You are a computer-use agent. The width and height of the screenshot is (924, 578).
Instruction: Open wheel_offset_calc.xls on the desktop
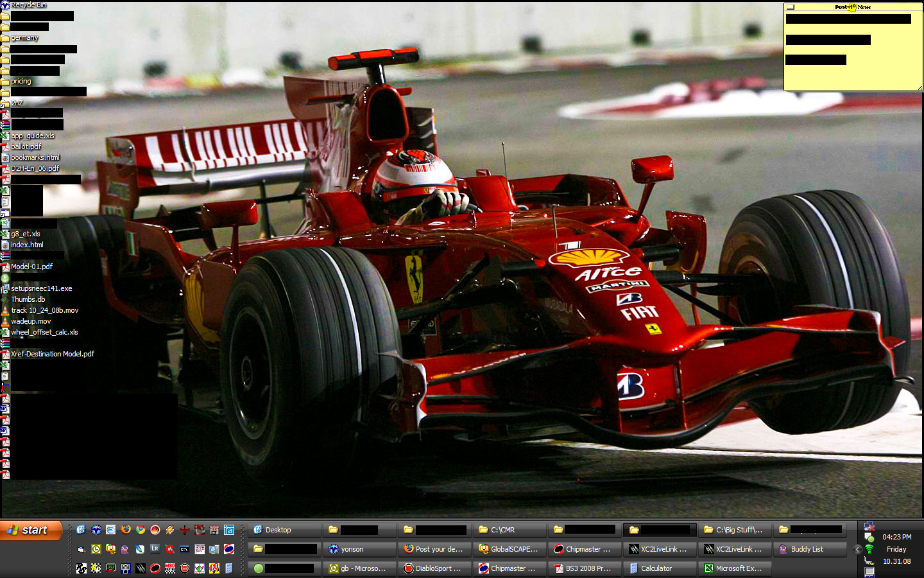40,333
